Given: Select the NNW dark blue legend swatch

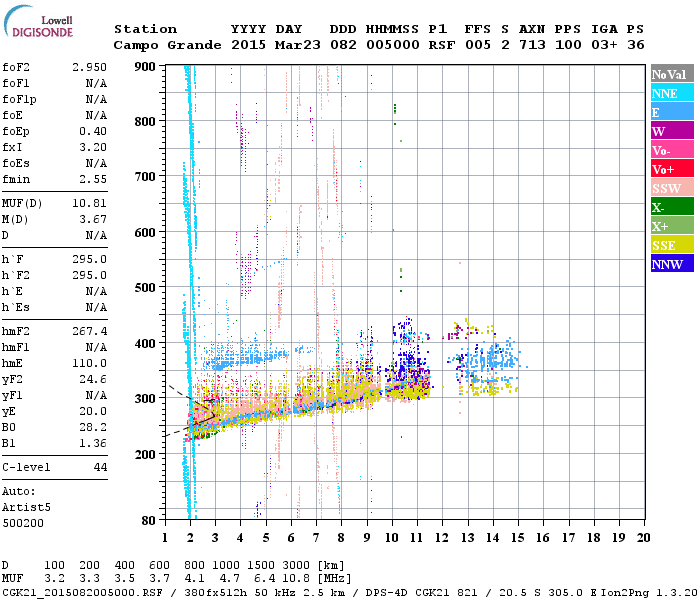Looking at the screenshot, I should pyautogui.click(x=672, y=264).
